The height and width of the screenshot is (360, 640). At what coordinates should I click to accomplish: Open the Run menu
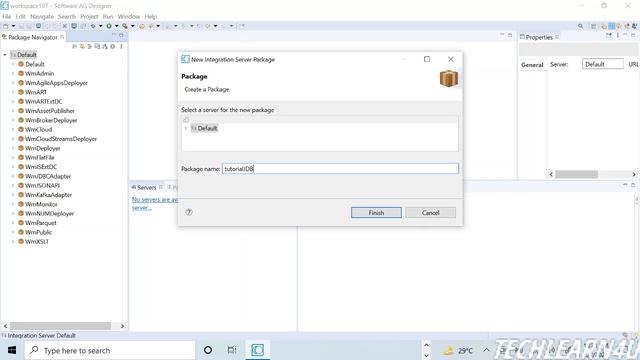point(108,16)
